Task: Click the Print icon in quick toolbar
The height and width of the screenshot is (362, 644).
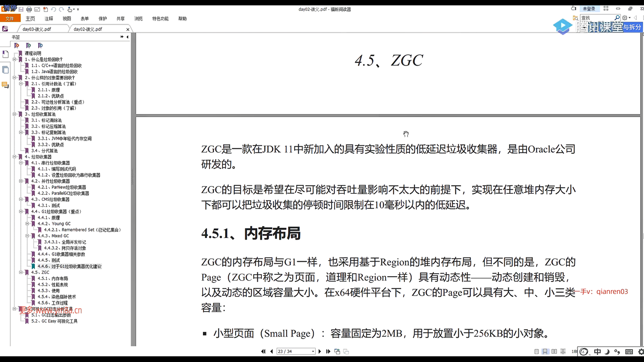Action: tap(29, 9)
